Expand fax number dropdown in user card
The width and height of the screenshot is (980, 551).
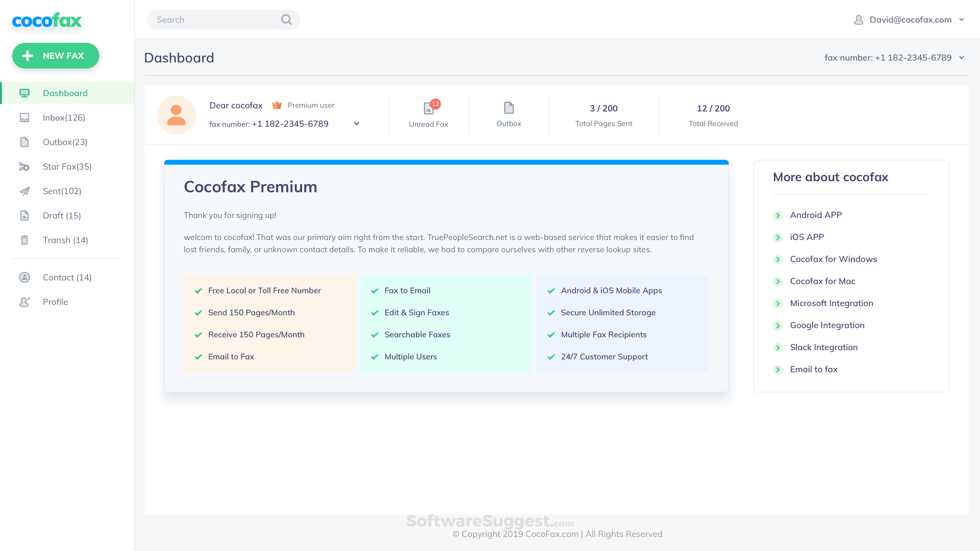click(x=356, y=124)
